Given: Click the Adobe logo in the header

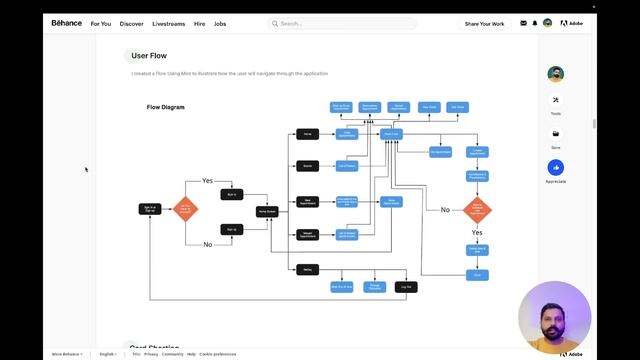Looking at the screenshot, I should 571,23.
